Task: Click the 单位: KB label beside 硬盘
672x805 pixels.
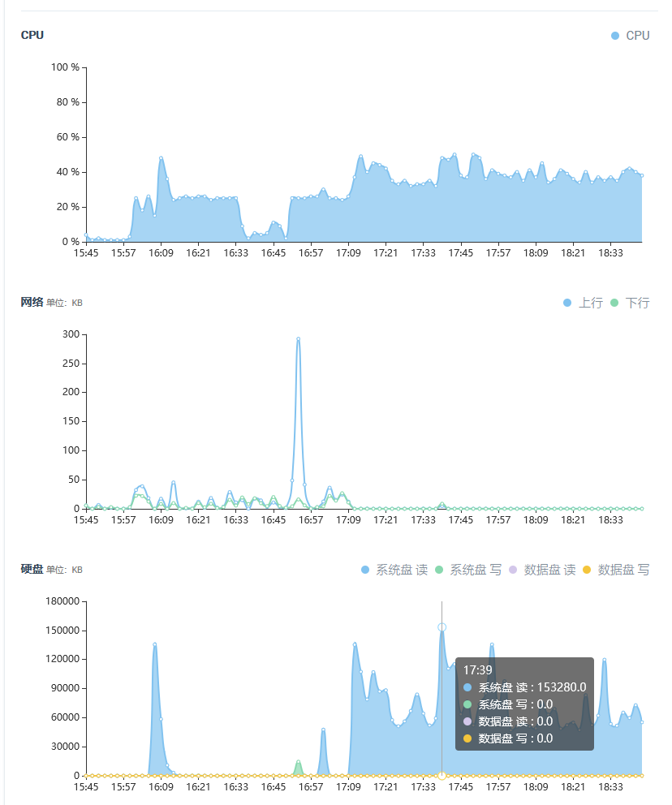Action: pyautogui.click(x=64, y=570)
